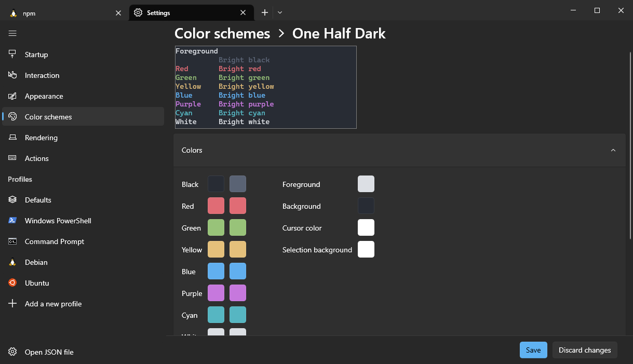Open the Rendering settings page

41,138
